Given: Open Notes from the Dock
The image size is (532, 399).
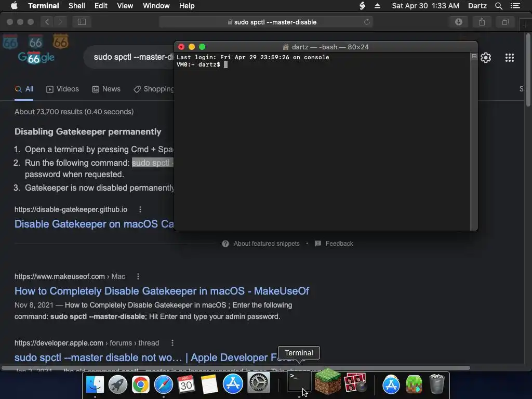Looking at the screenshot, I should click(209, 384).
